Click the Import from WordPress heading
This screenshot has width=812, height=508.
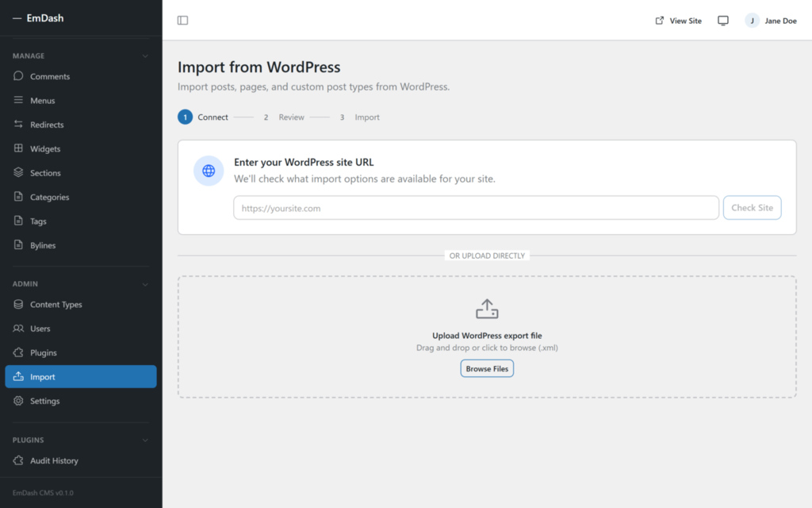(x=259, y=67)
